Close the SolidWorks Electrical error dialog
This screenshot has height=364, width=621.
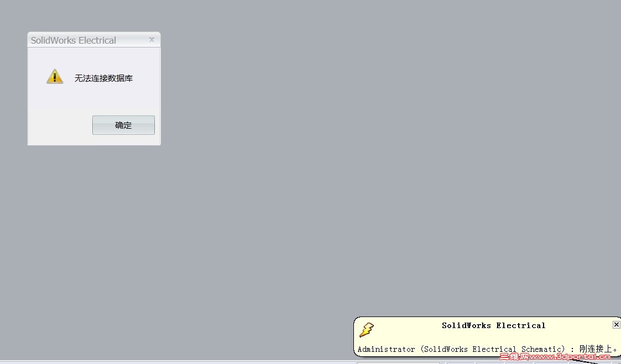click(152, 40)
